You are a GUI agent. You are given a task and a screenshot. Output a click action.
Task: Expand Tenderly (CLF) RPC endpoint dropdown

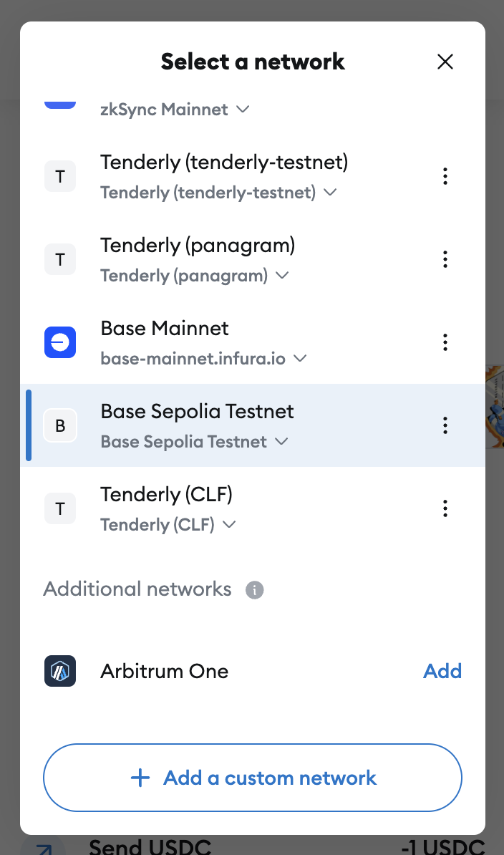coord(229,525)
